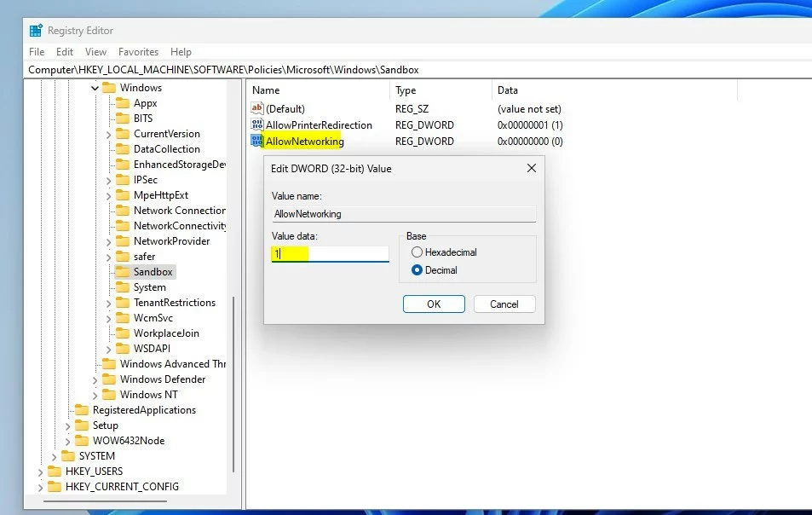Select the NetworkProvider folder icon
This screenshot has width=812, height=515.
coord(123,241)
